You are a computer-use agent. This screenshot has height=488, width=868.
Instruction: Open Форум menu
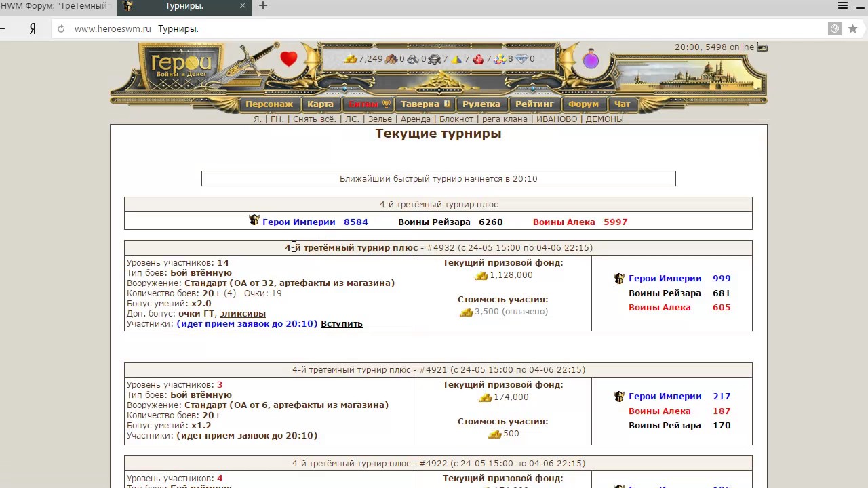(x=583, y=104)
